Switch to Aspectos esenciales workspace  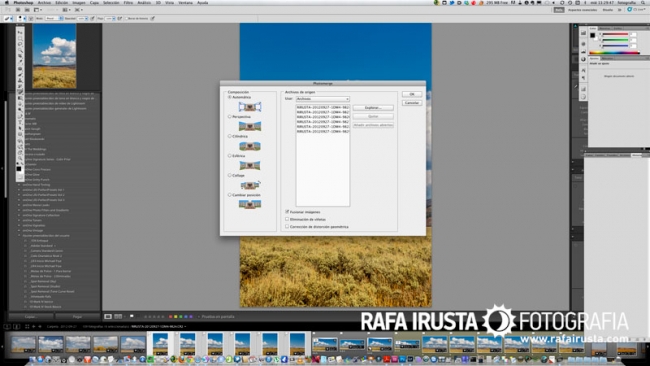582,10
